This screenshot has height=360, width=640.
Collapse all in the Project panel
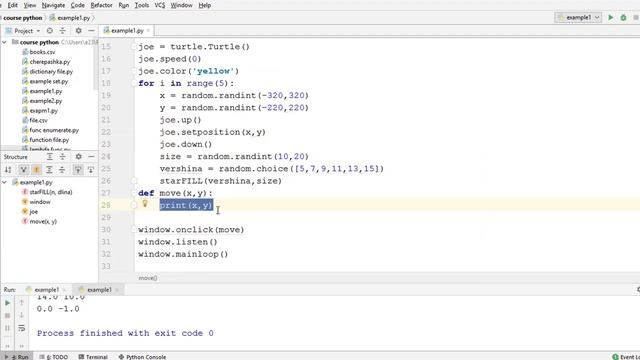tap(62, 31)
